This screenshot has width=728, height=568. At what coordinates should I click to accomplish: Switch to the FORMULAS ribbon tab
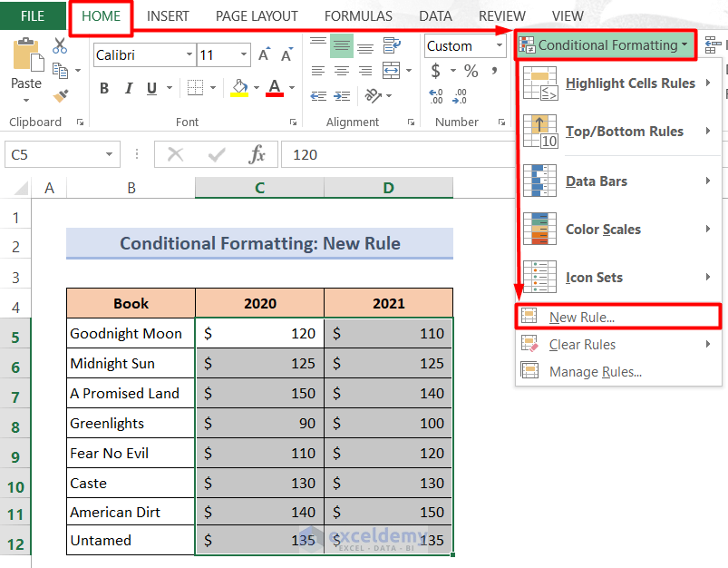coord(358,15)
